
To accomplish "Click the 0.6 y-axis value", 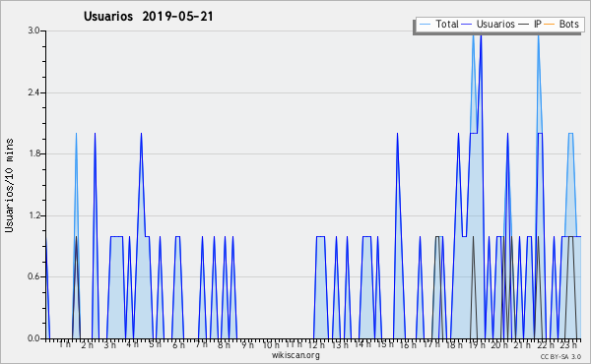I will point(33,276).
